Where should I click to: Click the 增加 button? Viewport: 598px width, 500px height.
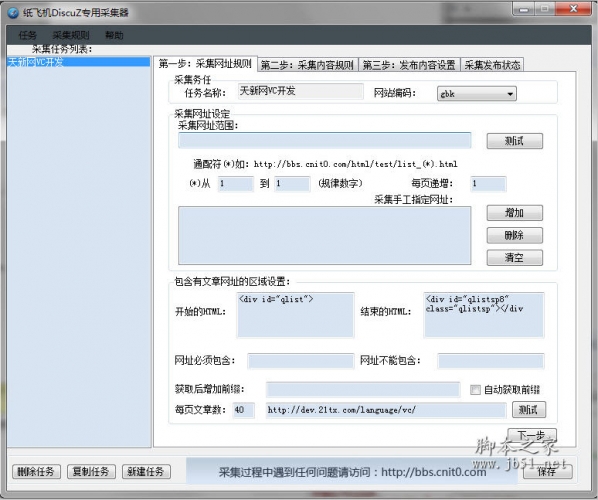[514, 213]
